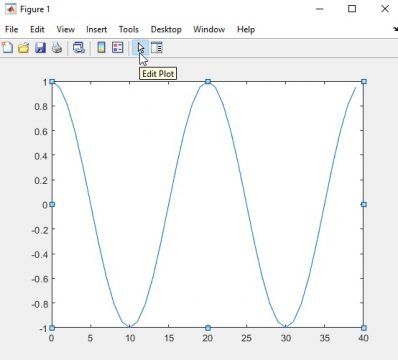Toggle the Link Plot toolbar icon
Image resolution: width=398 pixels, height=360 pixels.
point(79,48)
